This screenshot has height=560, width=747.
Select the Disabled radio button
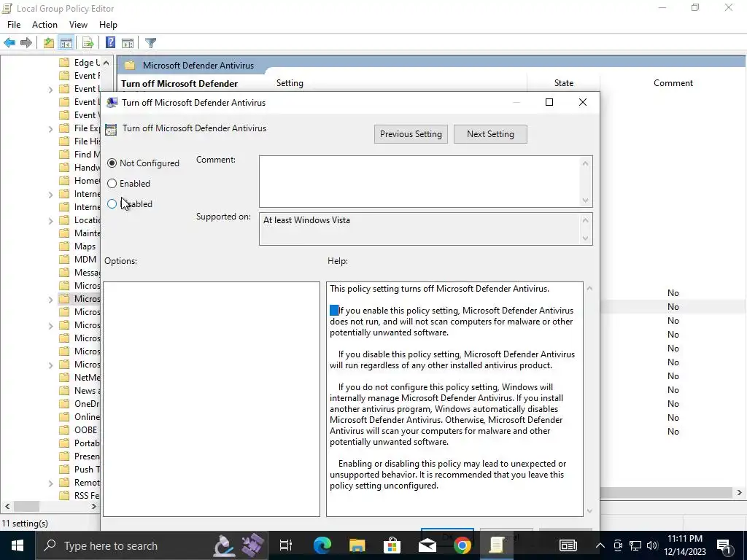pyautogui.click(x=112, y=204)
